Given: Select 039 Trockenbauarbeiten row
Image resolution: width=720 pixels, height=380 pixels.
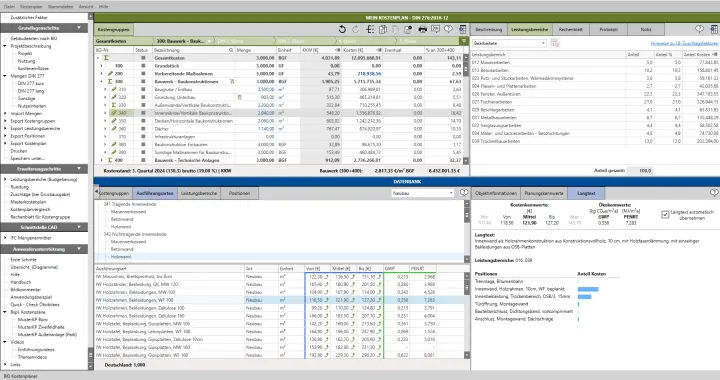Looking at the screenshot, I should coord(595,141).
